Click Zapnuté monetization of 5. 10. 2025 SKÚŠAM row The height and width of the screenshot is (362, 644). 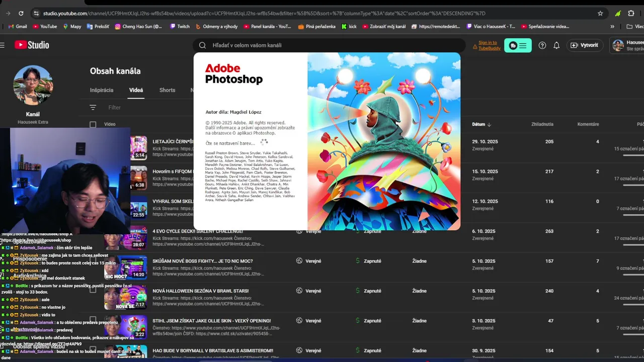coord(372,261)
